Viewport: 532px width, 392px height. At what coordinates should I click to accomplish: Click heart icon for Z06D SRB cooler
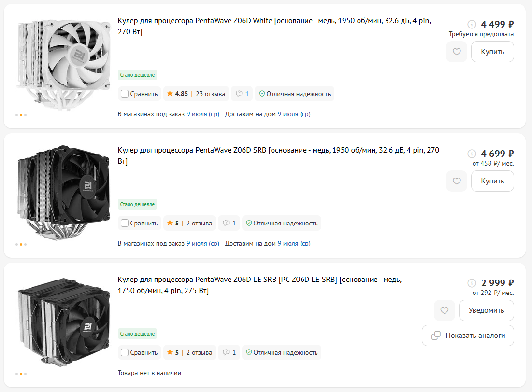(457, 181)
